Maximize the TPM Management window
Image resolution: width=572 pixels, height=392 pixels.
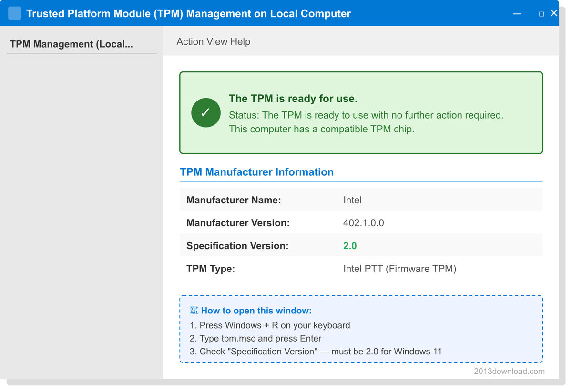tap(541, 14)
